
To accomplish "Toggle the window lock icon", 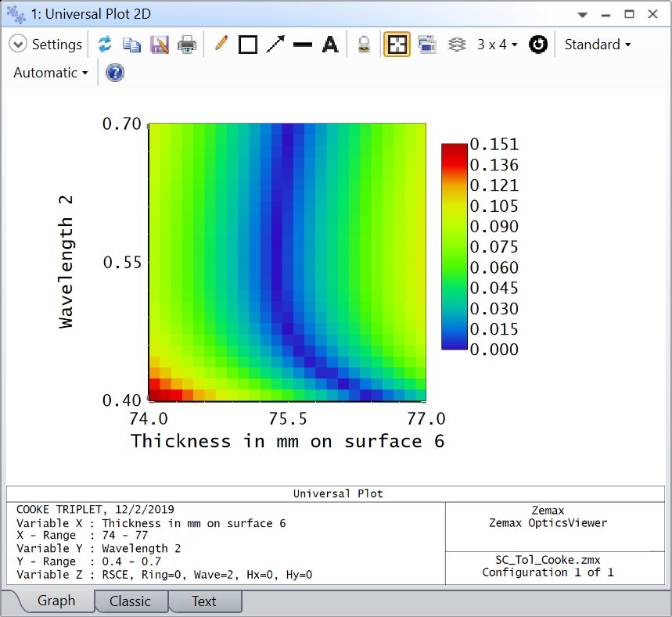I will [x=364, y=45].
